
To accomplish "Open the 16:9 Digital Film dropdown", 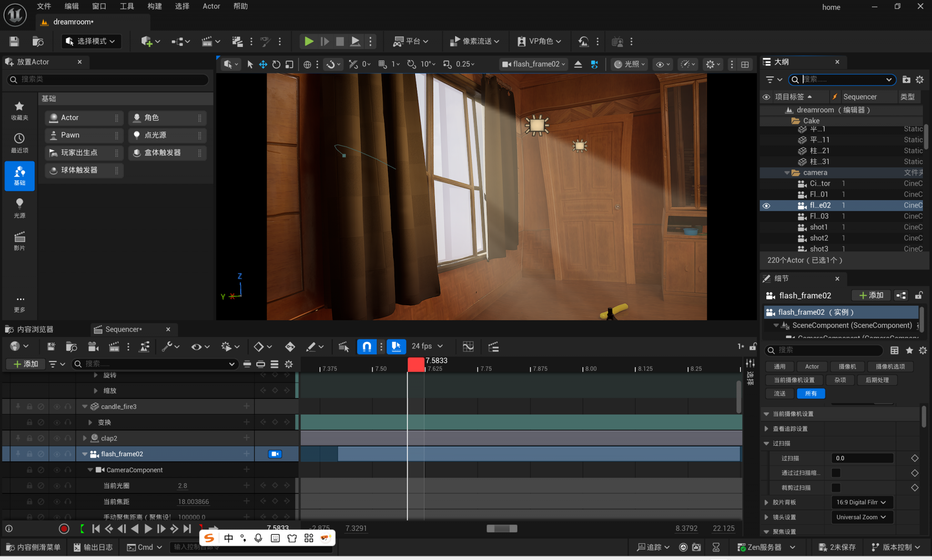I will [x=861, y=502].
